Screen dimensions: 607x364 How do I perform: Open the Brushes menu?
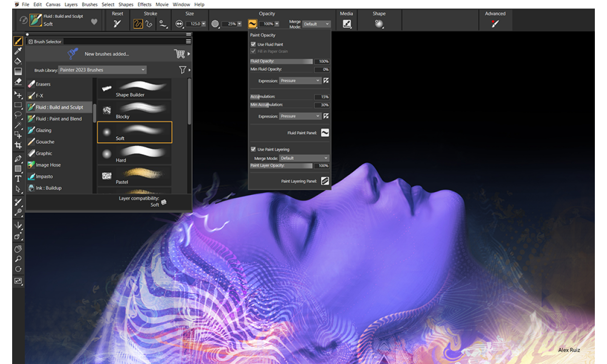(x=90, y=4)
